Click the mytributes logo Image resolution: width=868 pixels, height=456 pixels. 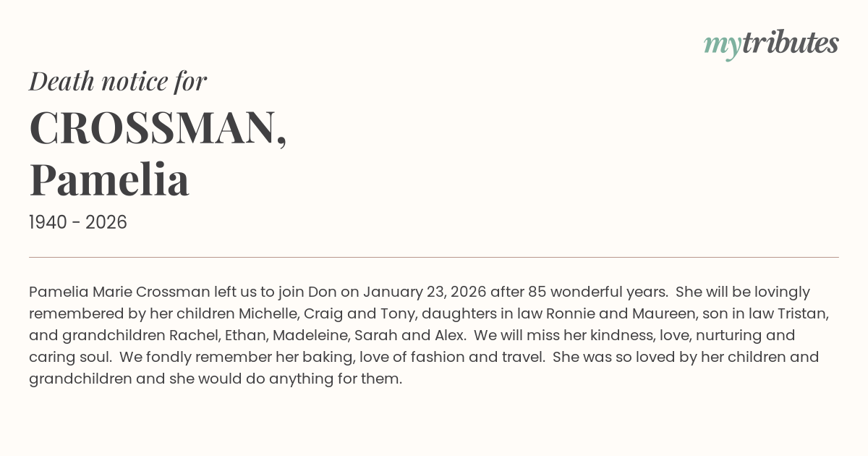coord(771,44)
